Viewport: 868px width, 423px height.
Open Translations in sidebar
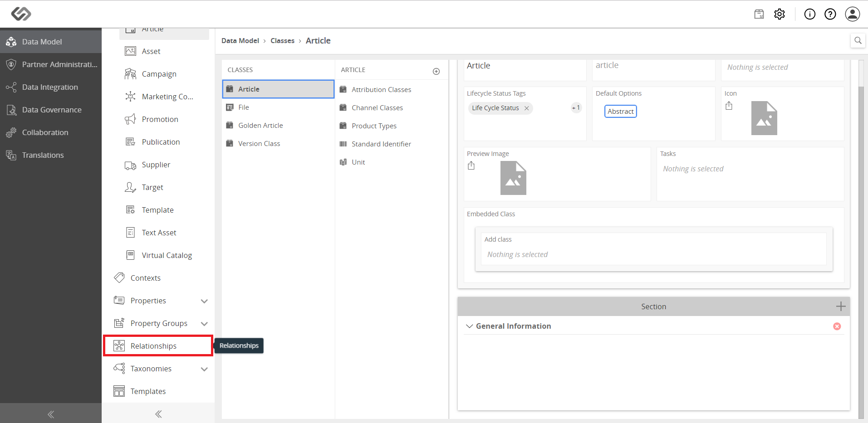click(x=51, y=155)
